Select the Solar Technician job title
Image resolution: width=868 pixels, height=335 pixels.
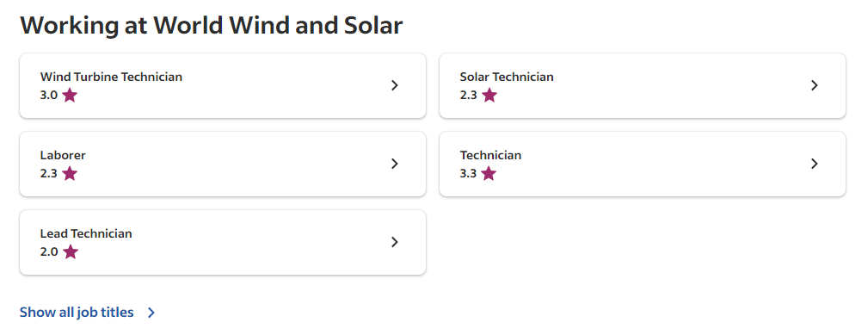click(x=507, y=77)
